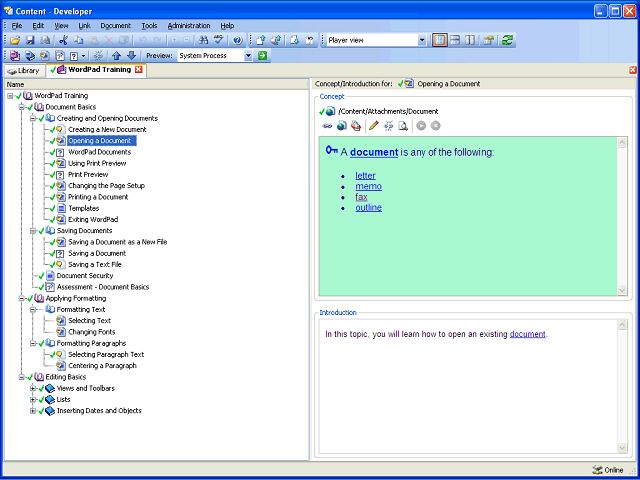Collapse the Document Basics module
This screenshot has height=480, width=640.
(x=22, y=107)
